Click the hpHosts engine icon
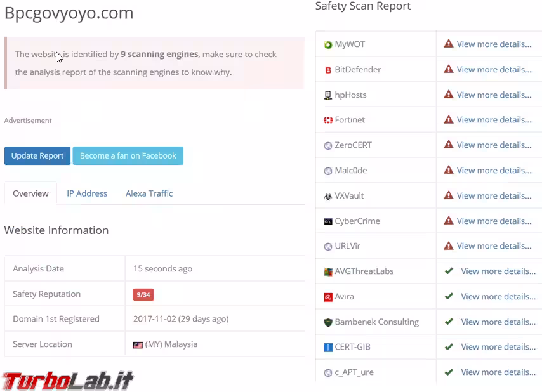The height and width of the screenshot is (392, 542). (327, 95)
